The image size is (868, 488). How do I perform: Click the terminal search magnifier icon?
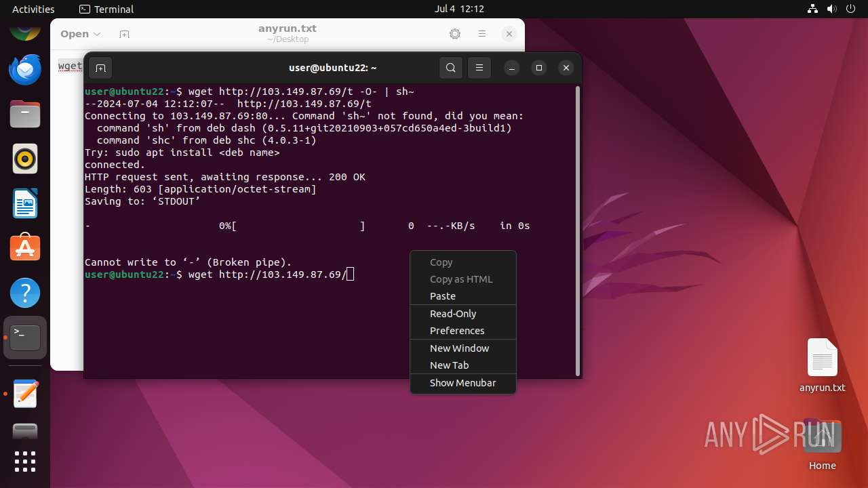451,68
